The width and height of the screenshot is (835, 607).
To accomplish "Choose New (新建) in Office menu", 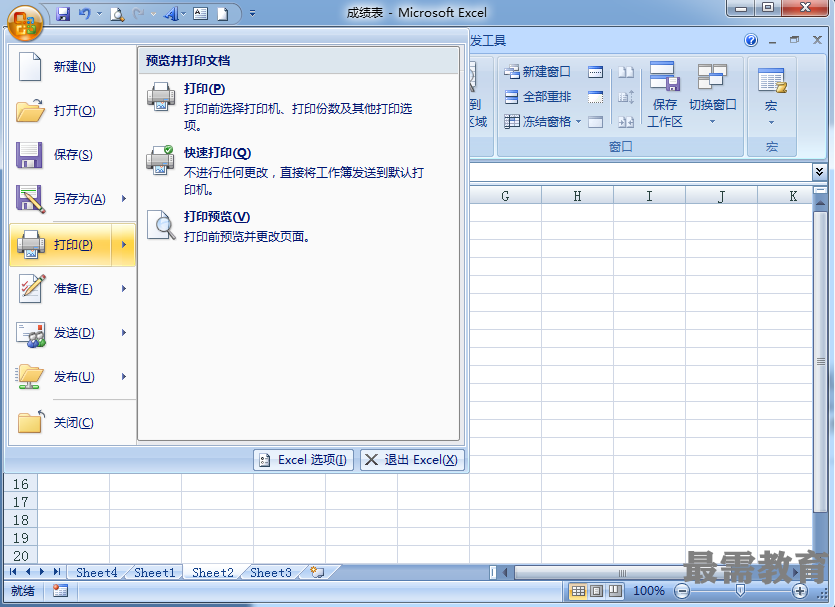I will (72, 67).
